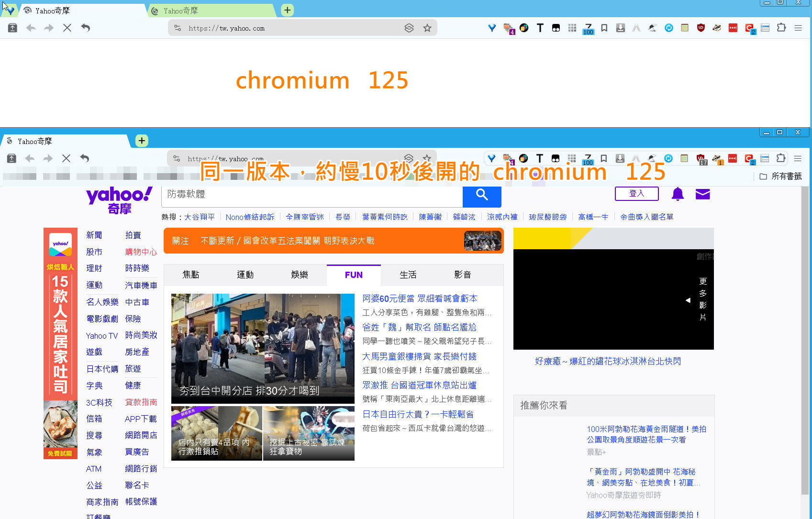This screenshot has width=812, height=519.
Task: Click the undo arrow icon in top window toolbar
Action: 85,28
